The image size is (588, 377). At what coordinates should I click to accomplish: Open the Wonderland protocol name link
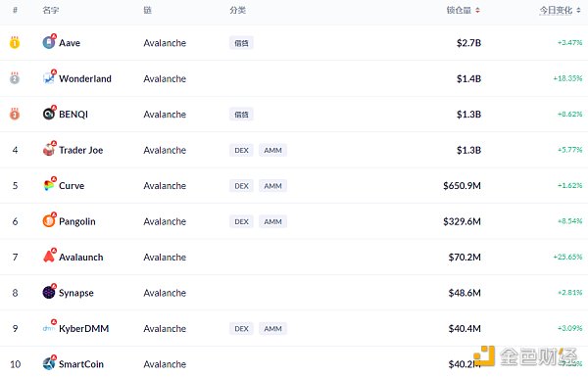(85, 78)
